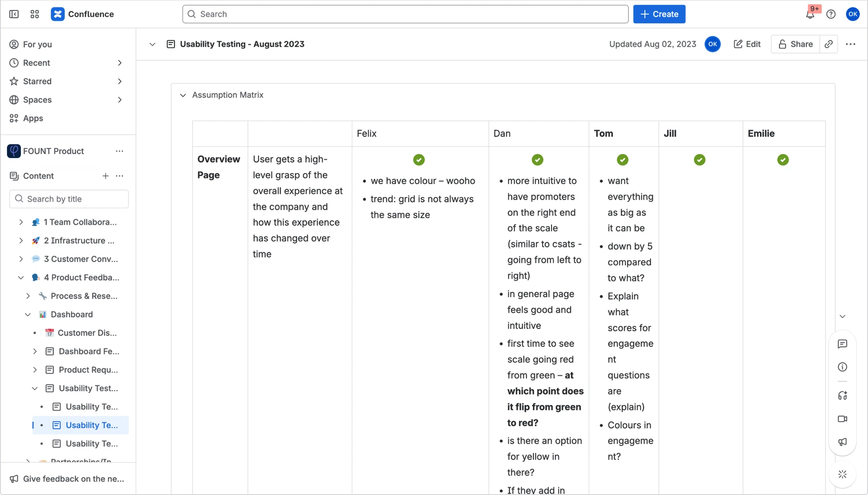Click the Edit page button

coord(747,44)
